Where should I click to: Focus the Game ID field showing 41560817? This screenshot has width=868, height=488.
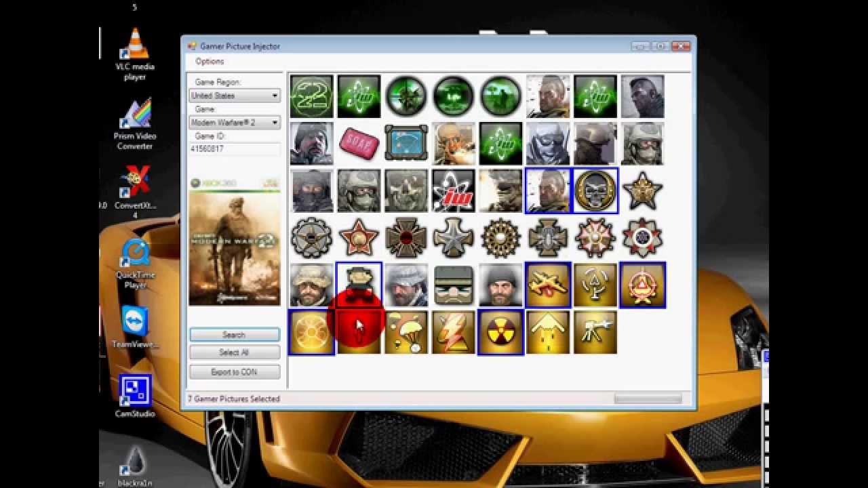tap(235, 149)
